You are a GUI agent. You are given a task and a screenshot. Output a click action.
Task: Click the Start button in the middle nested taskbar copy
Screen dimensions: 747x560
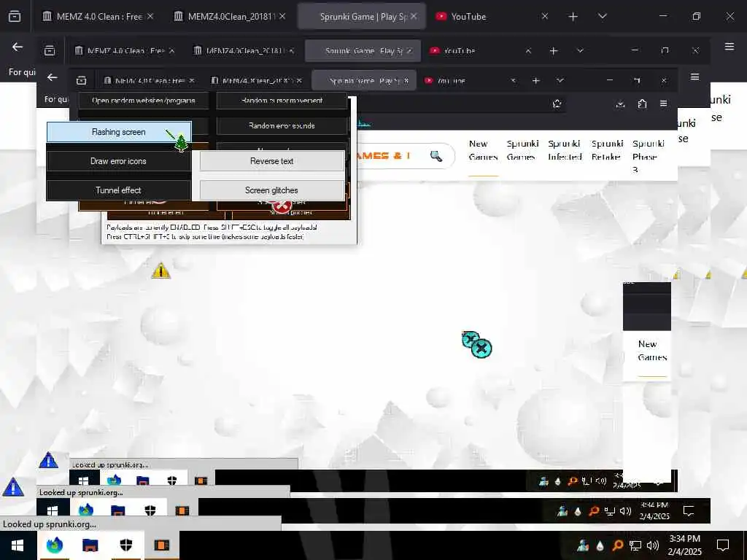[53, 511]
